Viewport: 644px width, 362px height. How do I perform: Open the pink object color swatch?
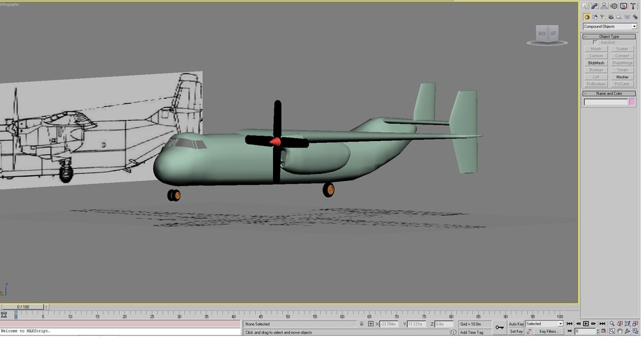click(x=632, y=102)
